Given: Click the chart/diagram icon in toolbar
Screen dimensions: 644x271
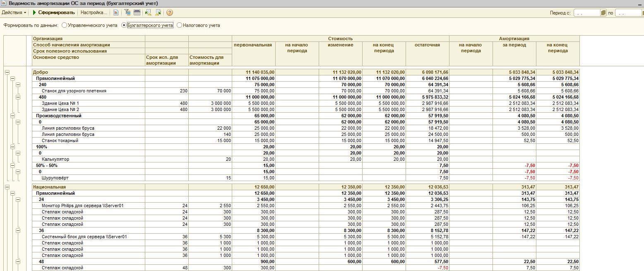Looking at the screenshot, I should (x=116, y=12).
